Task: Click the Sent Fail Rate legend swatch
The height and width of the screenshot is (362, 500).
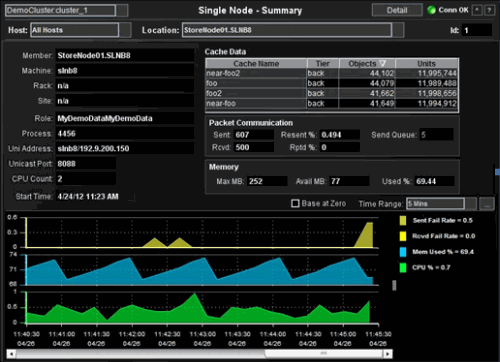Action: 403,220
